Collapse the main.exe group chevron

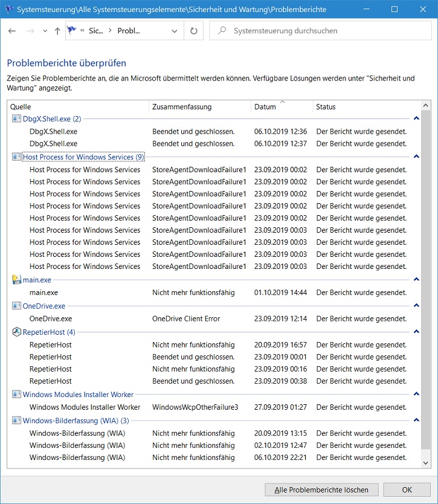pos(416,279)
